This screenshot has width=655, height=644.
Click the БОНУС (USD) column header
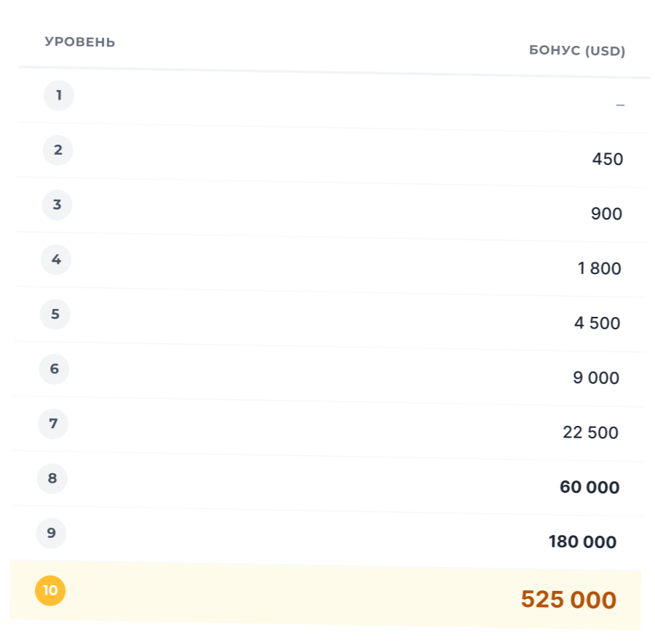tap(577, 51)
